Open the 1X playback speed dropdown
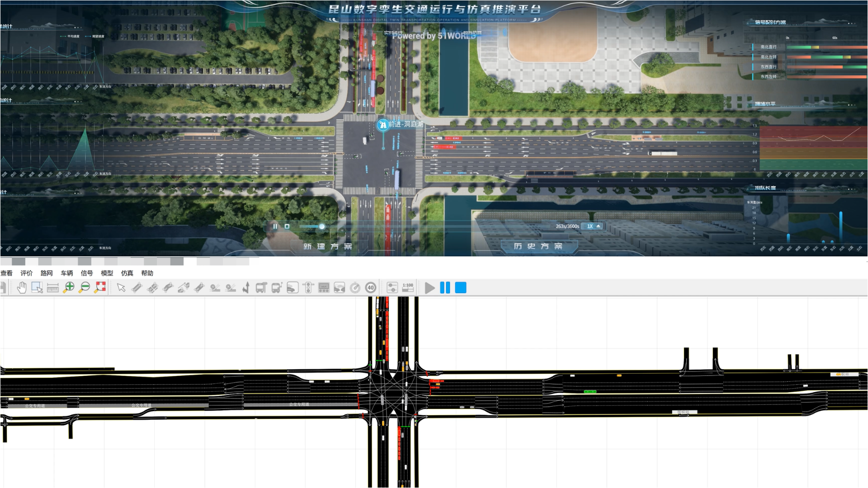The width and height of the screenshot is (868, 488). 593,226
